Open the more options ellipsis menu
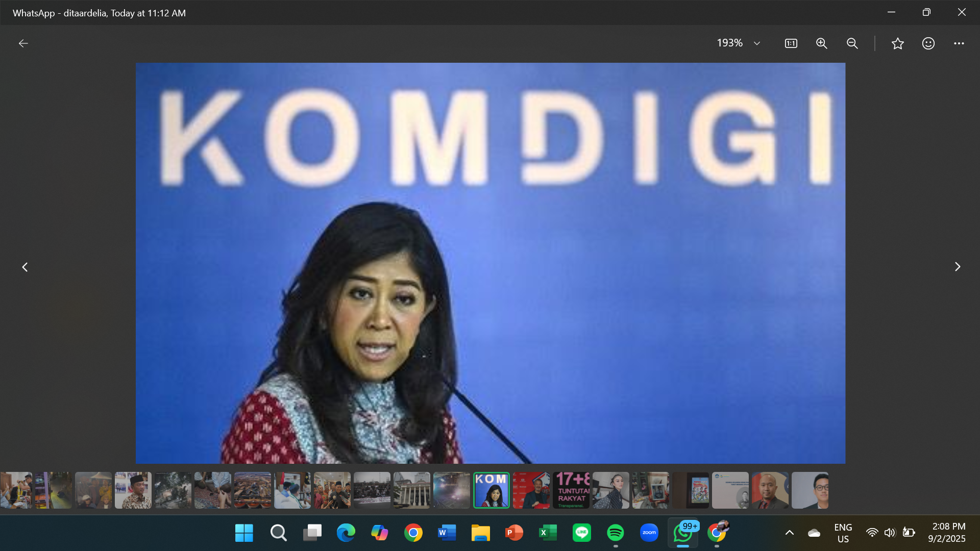The width and height of the screenshot is (980, 551). point(959,43)
